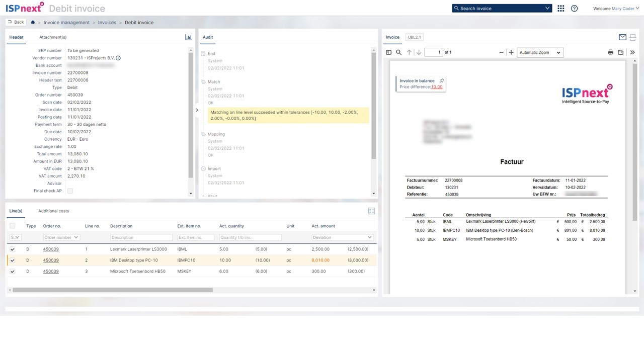Open the Automatic Zoom dropdown
This screenshot has width=644, height=362.
point(539,52)
